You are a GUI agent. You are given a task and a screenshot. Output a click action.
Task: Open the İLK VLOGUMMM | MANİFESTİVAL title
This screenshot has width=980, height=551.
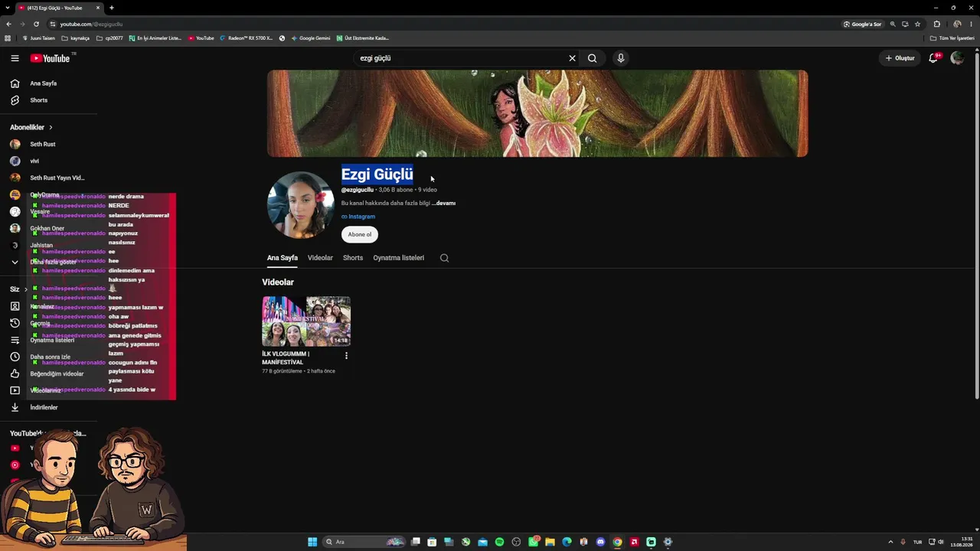pyautogui.click(x=286, y=358)
